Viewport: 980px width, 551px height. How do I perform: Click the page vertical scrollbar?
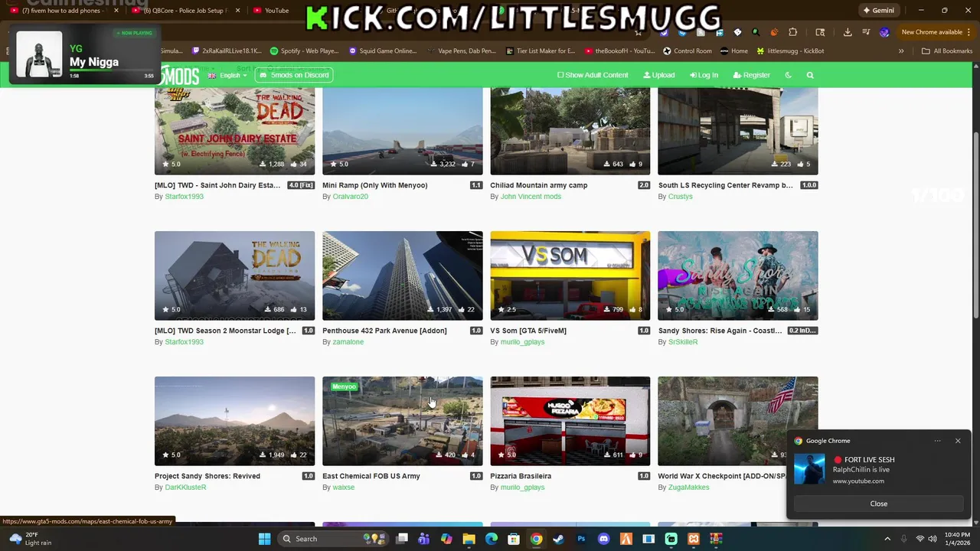[x=975, y=226]
